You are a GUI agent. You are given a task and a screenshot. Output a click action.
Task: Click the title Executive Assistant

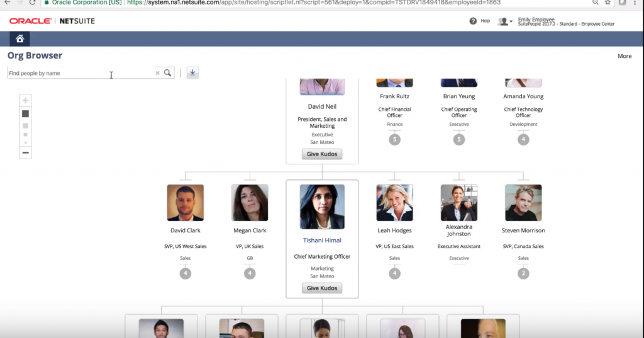pyautogui.click(x=458, y=246)
